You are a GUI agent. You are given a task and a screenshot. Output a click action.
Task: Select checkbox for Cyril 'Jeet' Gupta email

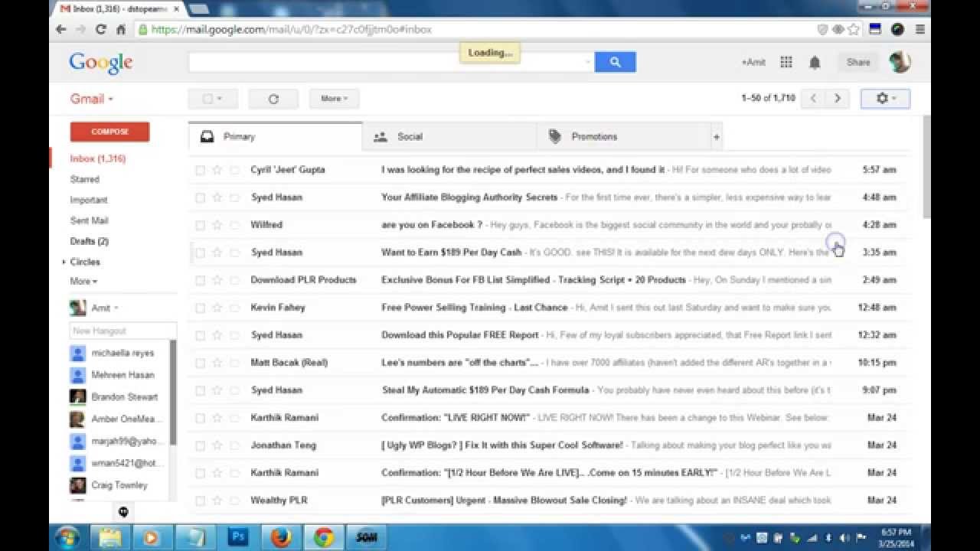[x=200, y=171]
